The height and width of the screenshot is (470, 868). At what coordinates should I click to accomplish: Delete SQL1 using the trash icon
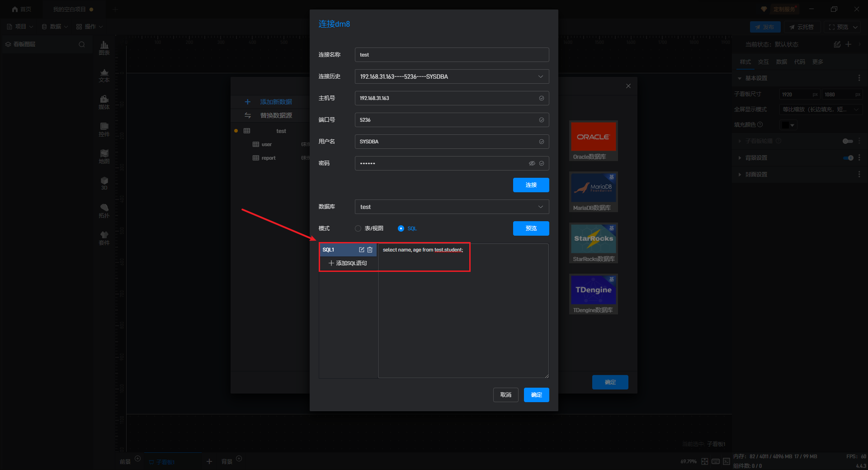[370, 250]
